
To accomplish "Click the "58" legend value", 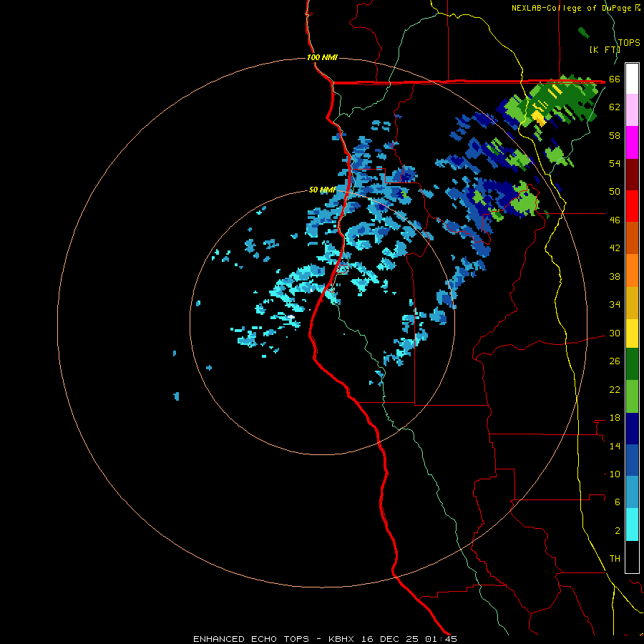I will click(615, 135).
